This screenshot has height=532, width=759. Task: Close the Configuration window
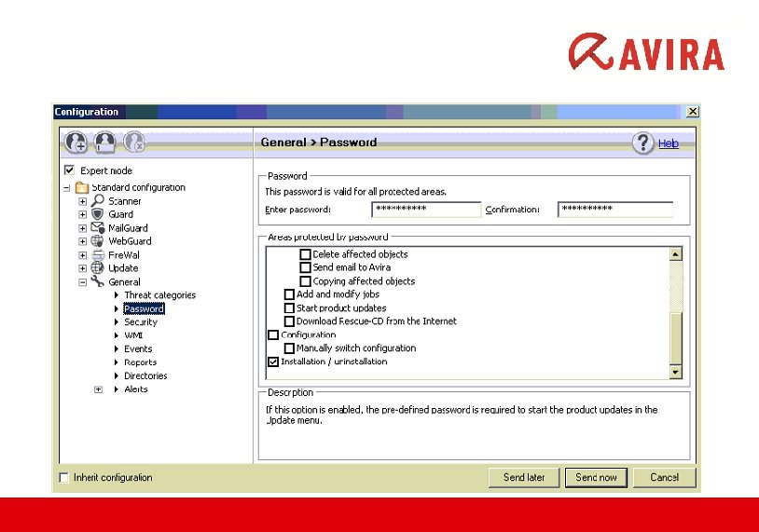point(693,112)
